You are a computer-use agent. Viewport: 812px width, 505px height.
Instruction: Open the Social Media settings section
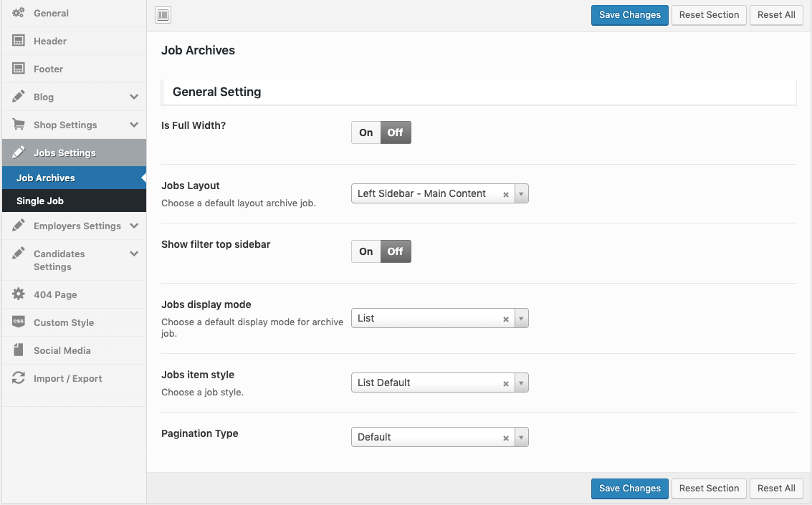pos(62,350)
